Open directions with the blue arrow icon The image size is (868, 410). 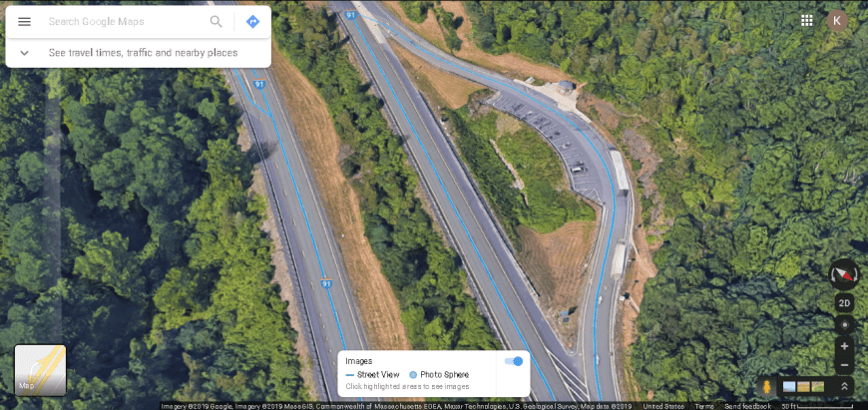click(x=252, y=22)
